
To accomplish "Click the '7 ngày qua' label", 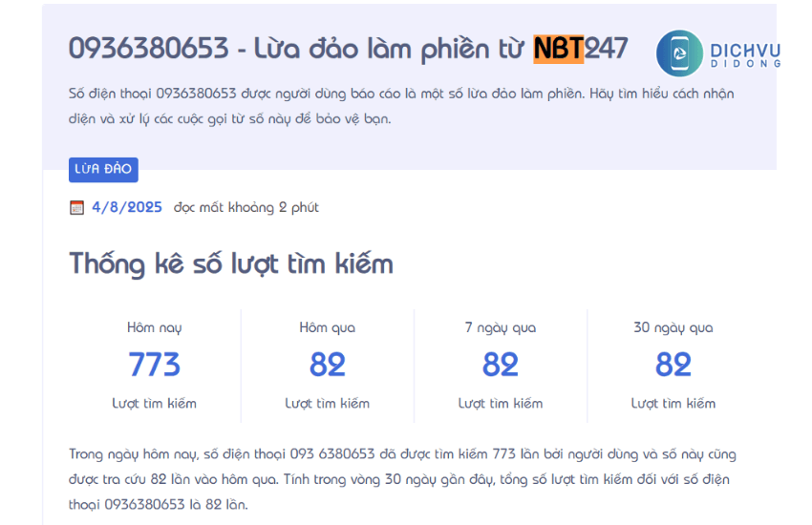I will (x=501, y=328).
